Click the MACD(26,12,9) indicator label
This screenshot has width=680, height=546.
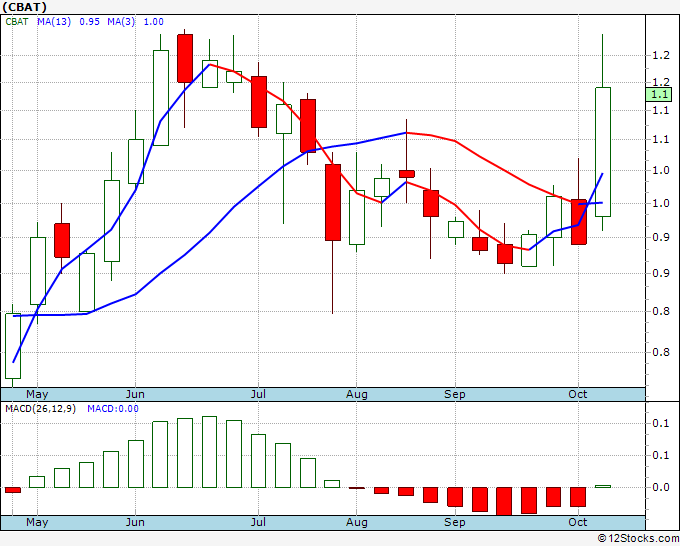point(40,409)
